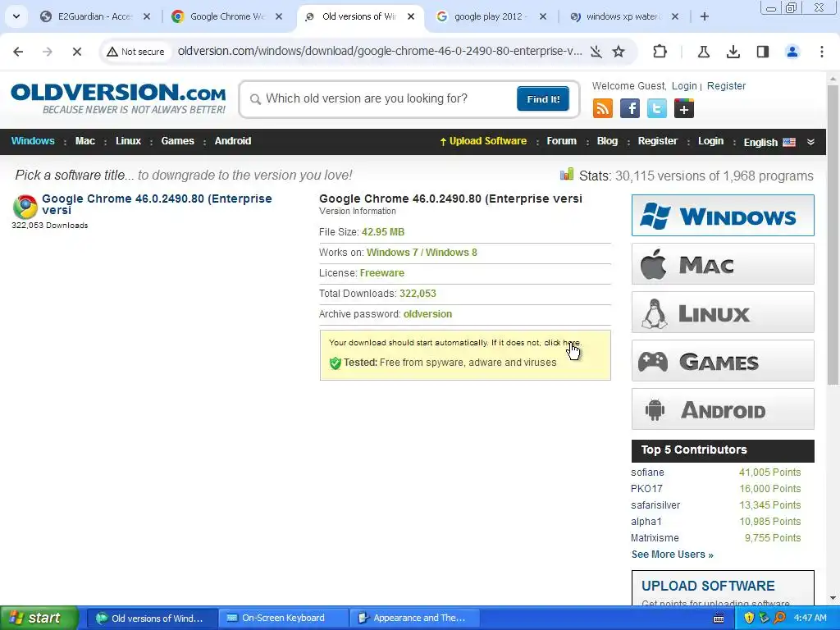Switch to Appearance and Themes taskbar item
The image size is (840, 630).
(x=414, y=619)
